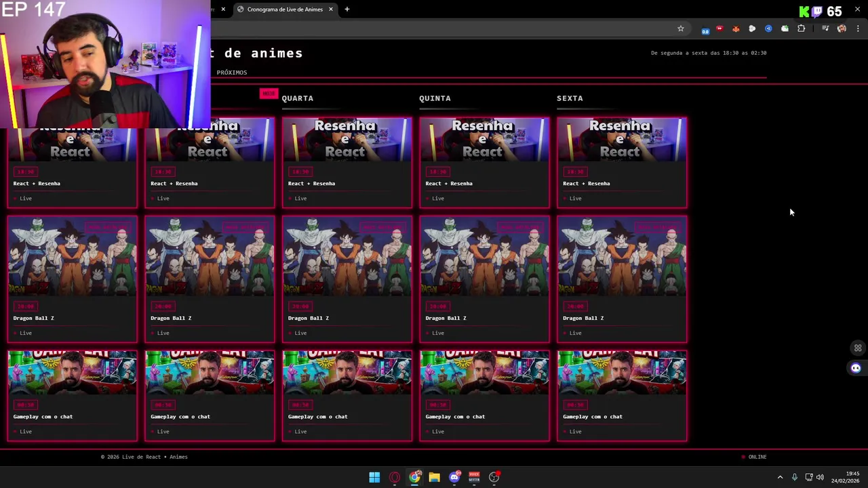
Task: Open the Dragon Ball Z thumbnail under QUINTA
Action: (484, 256)
